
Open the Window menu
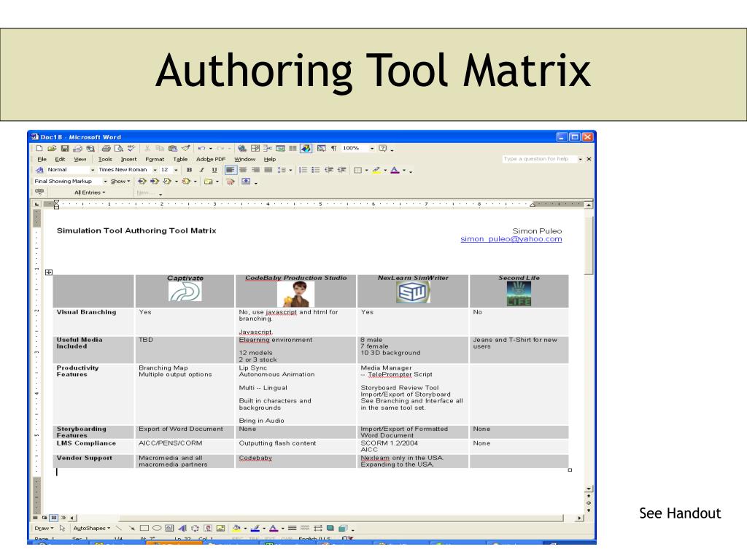point(245,160)
